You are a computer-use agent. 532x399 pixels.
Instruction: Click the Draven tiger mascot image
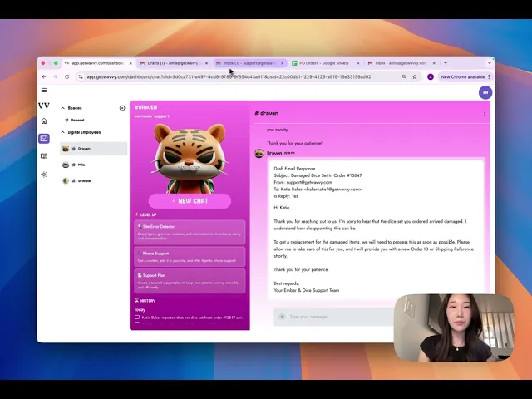coord(190,158)
